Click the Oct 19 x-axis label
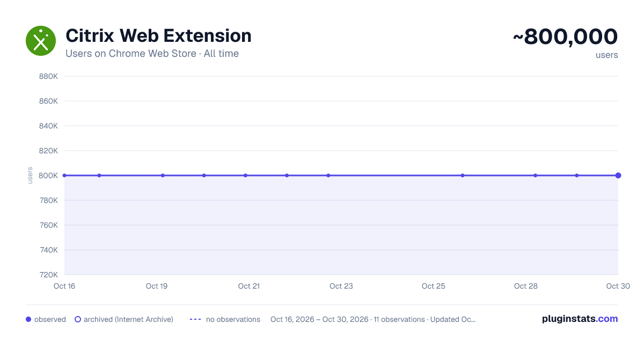644x338 pixels. tap(157, 286)
